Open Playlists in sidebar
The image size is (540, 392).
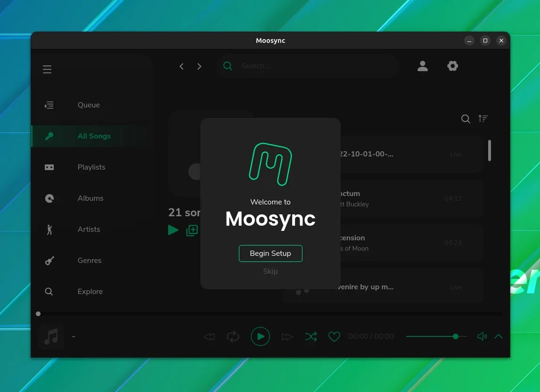point(91,167)
